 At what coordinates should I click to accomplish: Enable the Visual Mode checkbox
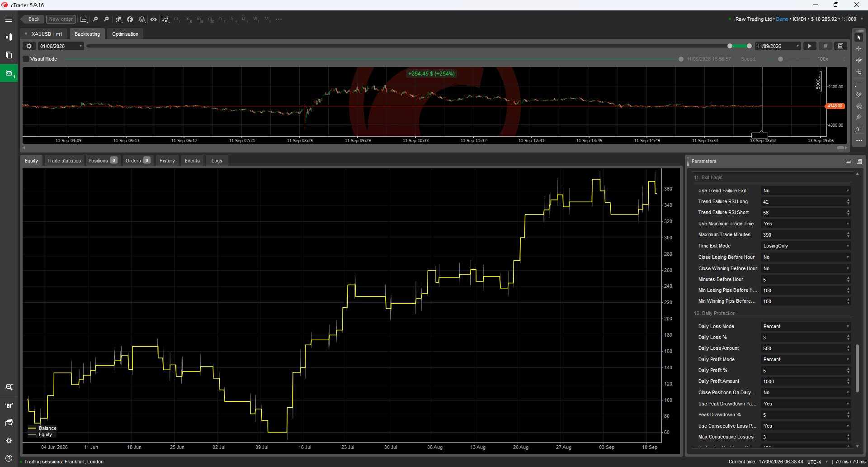tap(26, 59)
